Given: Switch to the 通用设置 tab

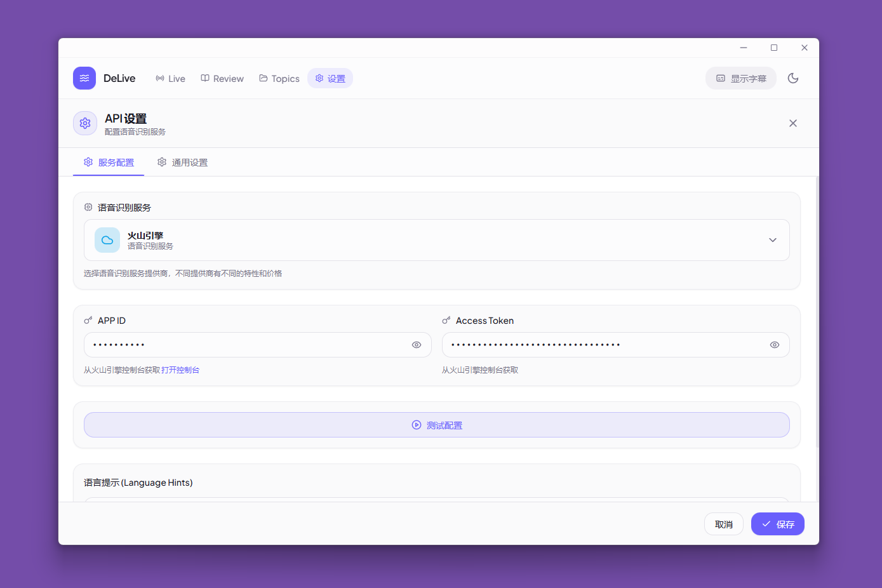Looking at the screenshot, I should 183,163.
